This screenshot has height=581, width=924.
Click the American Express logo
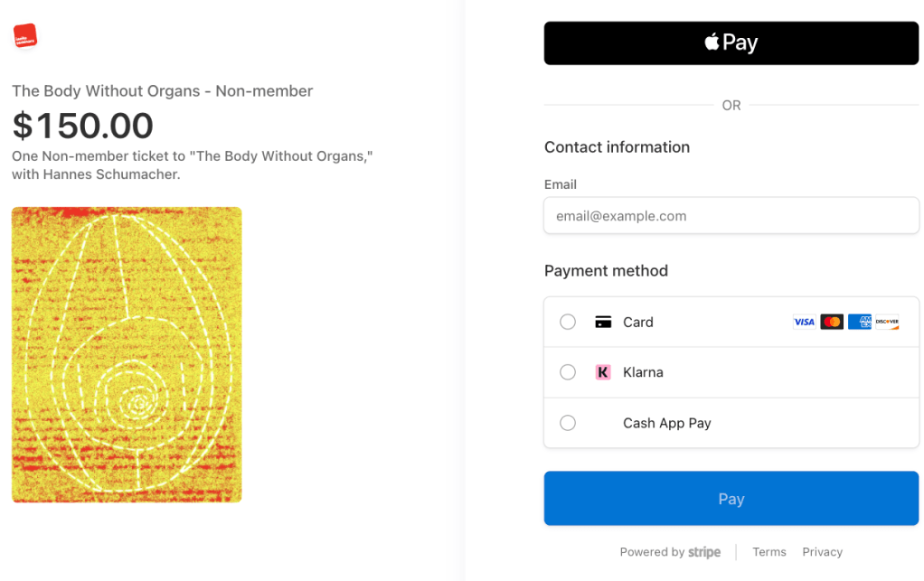point(860,322)
